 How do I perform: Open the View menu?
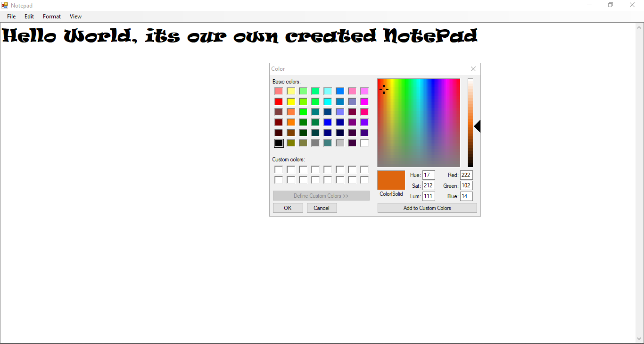coord(75,16)
